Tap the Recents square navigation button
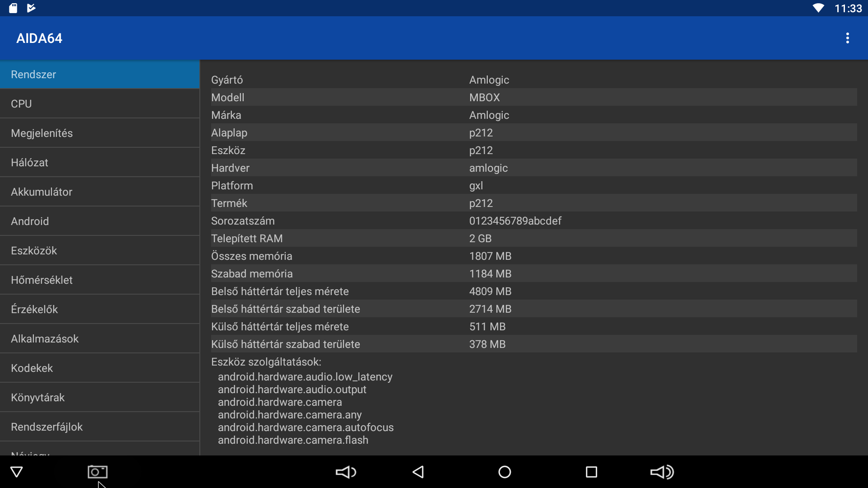This screenshot has width=868, height=488. point(591,472)
